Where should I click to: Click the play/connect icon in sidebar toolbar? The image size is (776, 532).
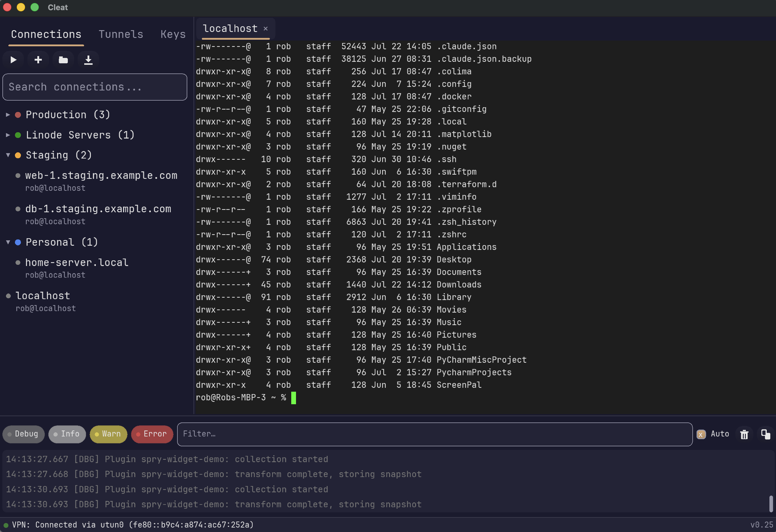coord(13,60)
